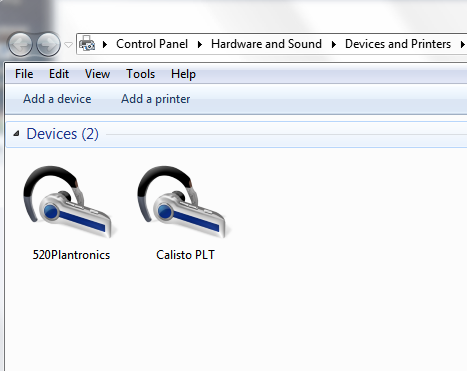Click Add a printer
The image size is (467, 371).
coord(156,99)
